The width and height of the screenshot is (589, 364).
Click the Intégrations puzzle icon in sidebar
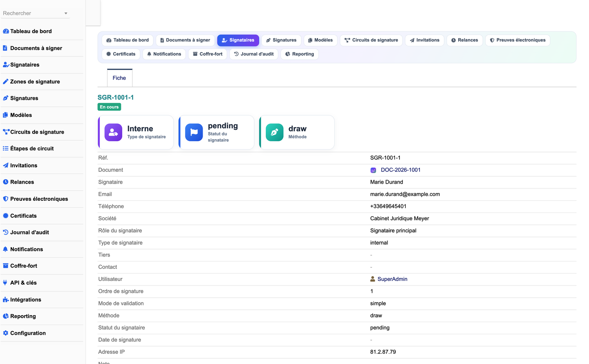click(6, 300)
